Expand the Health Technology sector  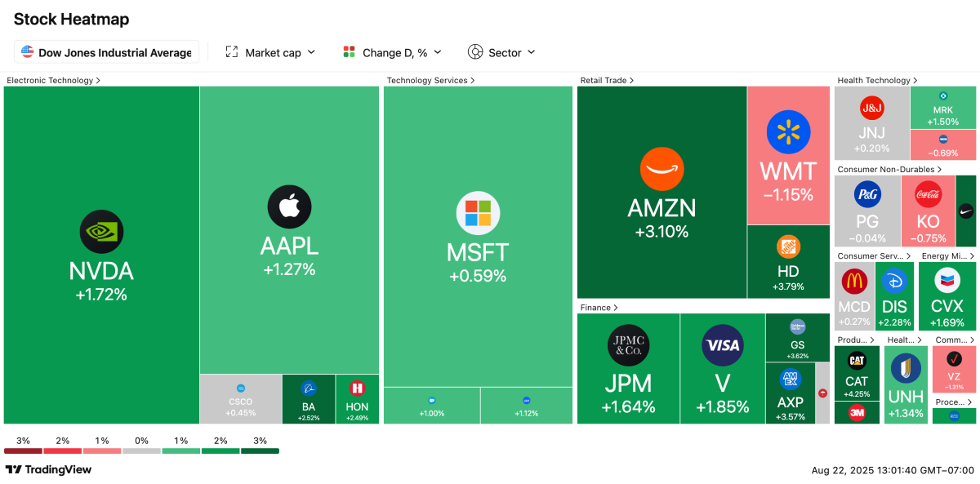click(x=877, y=80)
